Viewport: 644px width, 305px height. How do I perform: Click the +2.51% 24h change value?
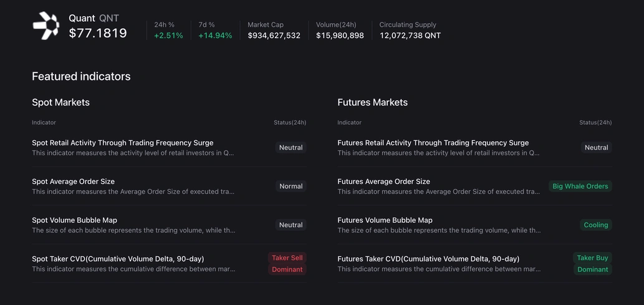pyautogui.click(x=168, y=36)
